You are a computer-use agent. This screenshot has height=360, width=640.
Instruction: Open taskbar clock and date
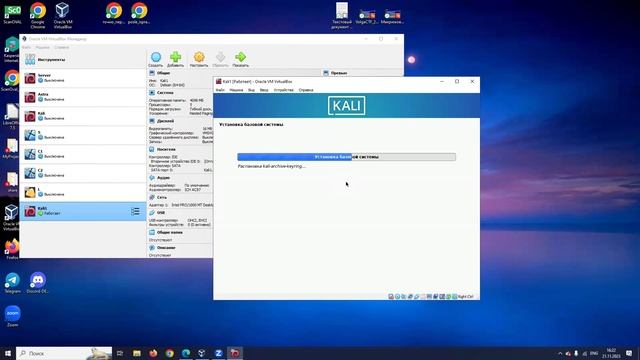[611, 353]
